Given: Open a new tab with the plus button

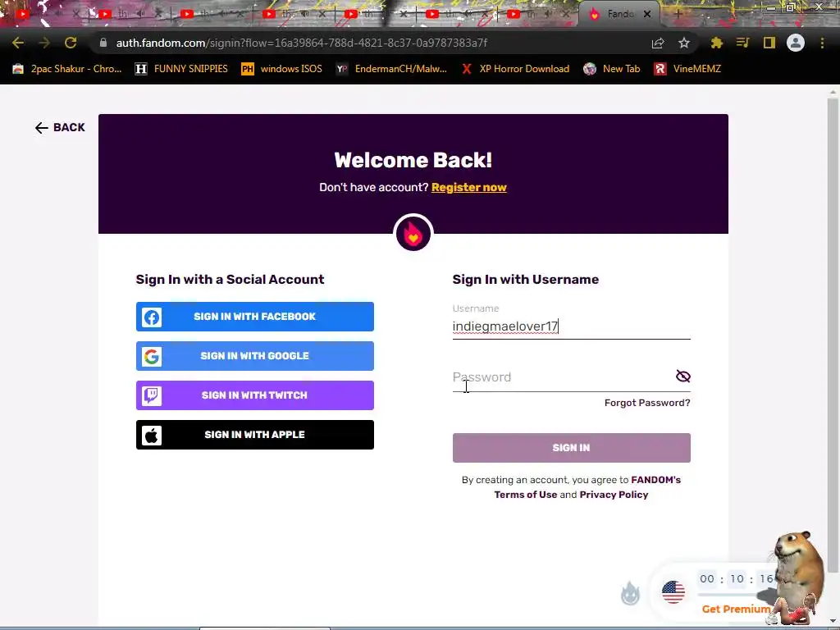Looking at the screenshot, I should (x=678, y=15).
